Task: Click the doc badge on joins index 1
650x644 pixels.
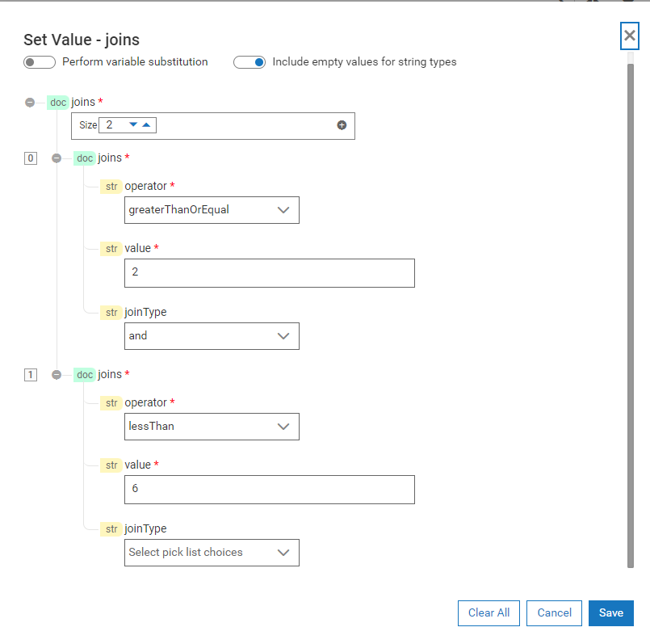Action: pyautogui.click(x=84, y=374)
